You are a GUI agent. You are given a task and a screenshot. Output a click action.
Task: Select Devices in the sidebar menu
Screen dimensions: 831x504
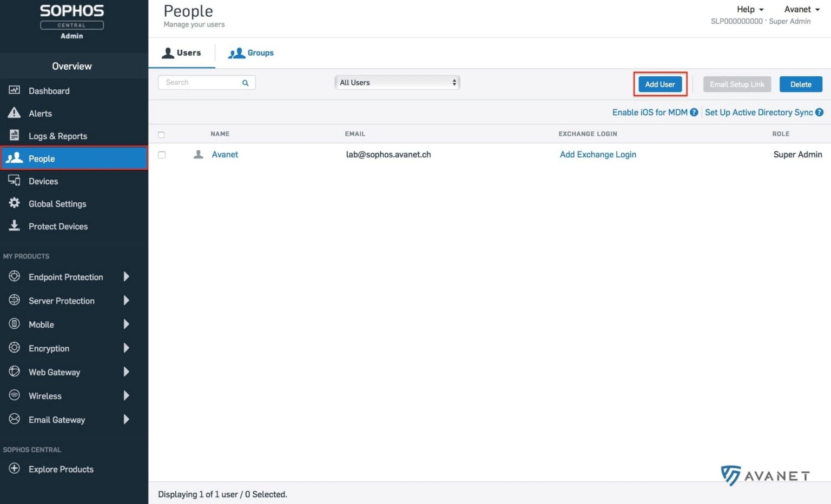coord(43,181)
